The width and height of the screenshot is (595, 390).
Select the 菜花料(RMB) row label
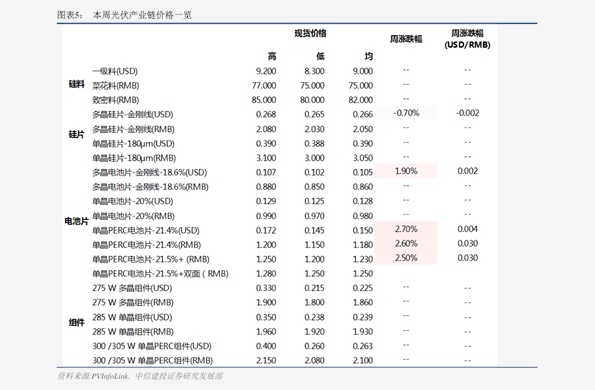point(116,85)
